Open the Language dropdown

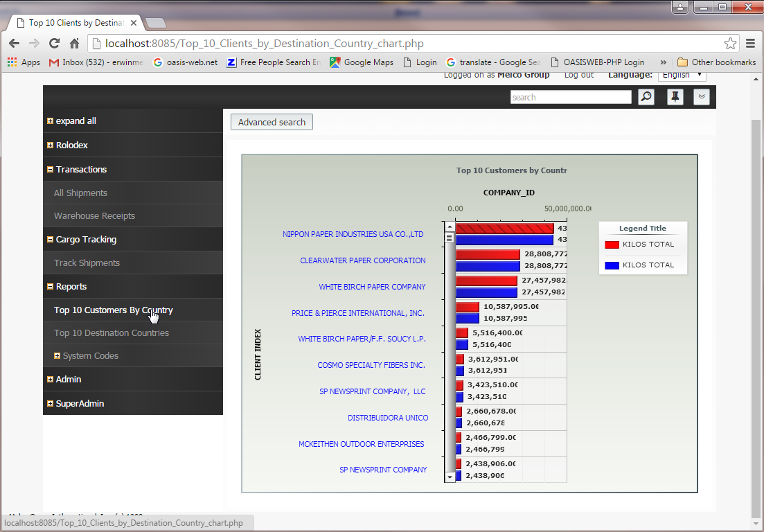coord(682,75)
